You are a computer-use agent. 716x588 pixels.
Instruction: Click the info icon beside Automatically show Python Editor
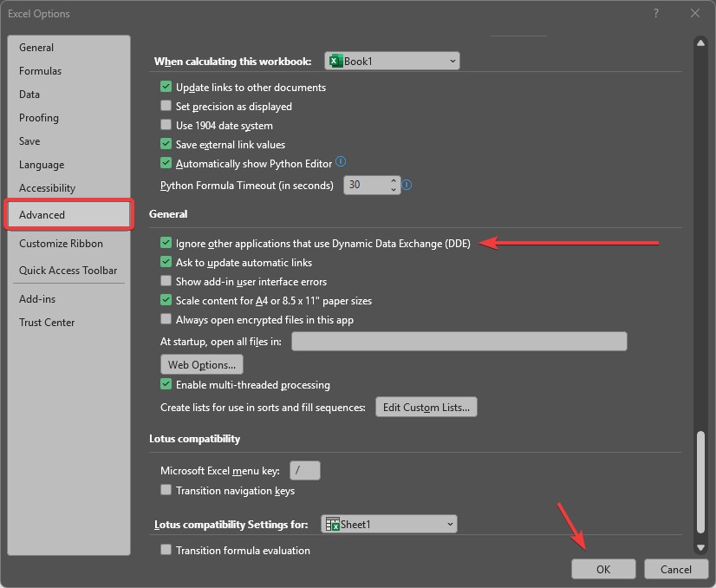[341, 161]
